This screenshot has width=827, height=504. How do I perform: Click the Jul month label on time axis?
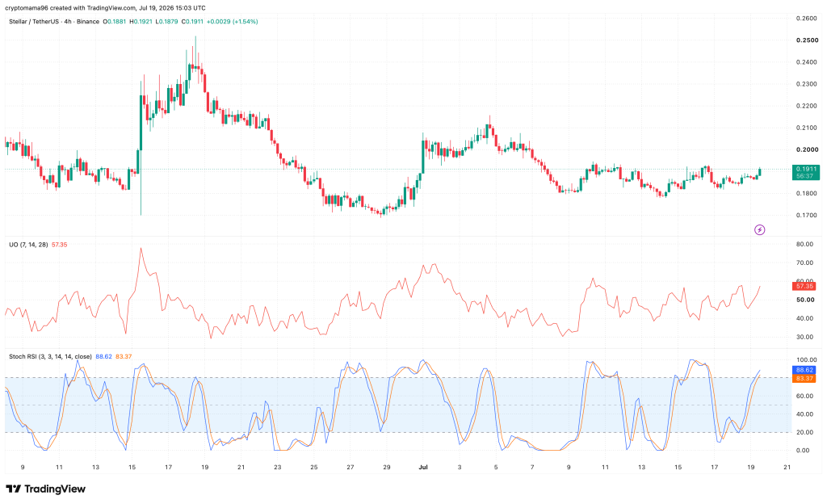click(x=423, y=467)
